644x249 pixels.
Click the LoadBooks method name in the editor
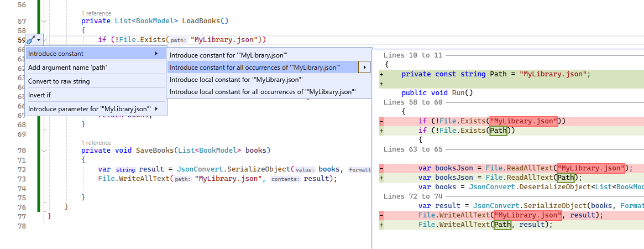click(201, 22)
